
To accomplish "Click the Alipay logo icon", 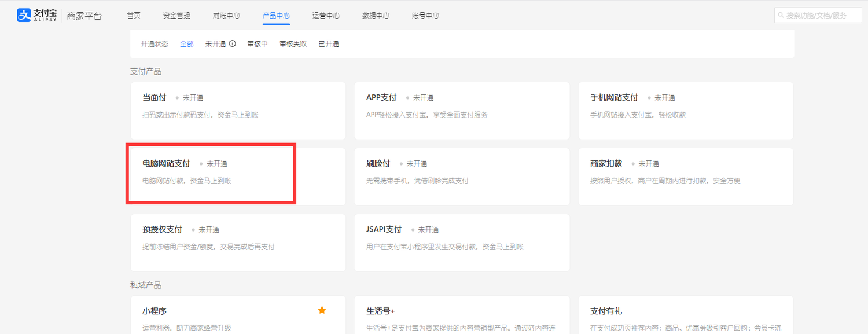I will point(24,15).
